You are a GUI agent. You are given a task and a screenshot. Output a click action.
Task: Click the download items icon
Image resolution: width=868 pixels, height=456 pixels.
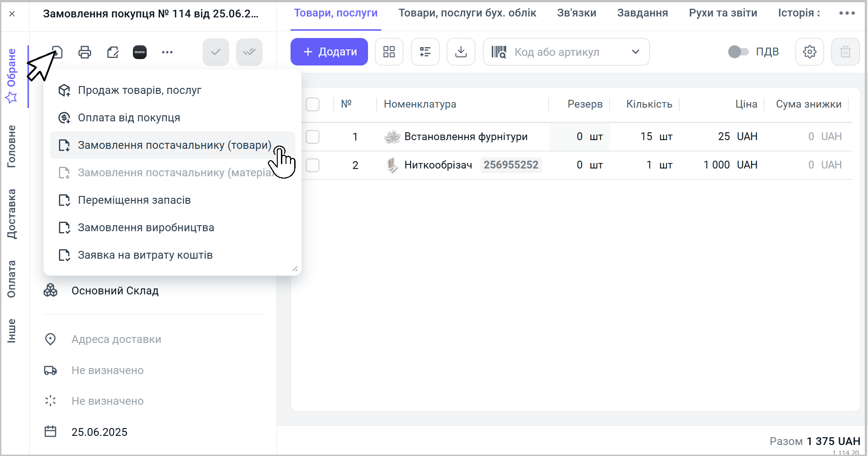[461, 52]
